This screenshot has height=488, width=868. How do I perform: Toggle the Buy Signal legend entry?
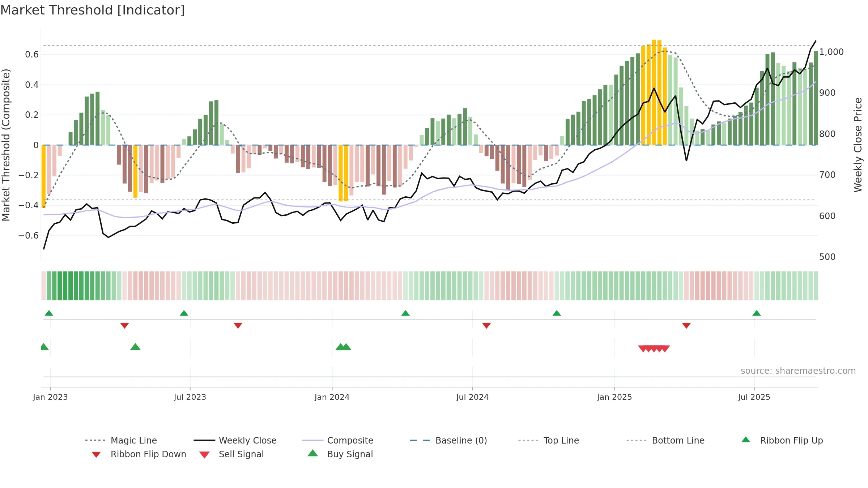click(x=340, y=454)
